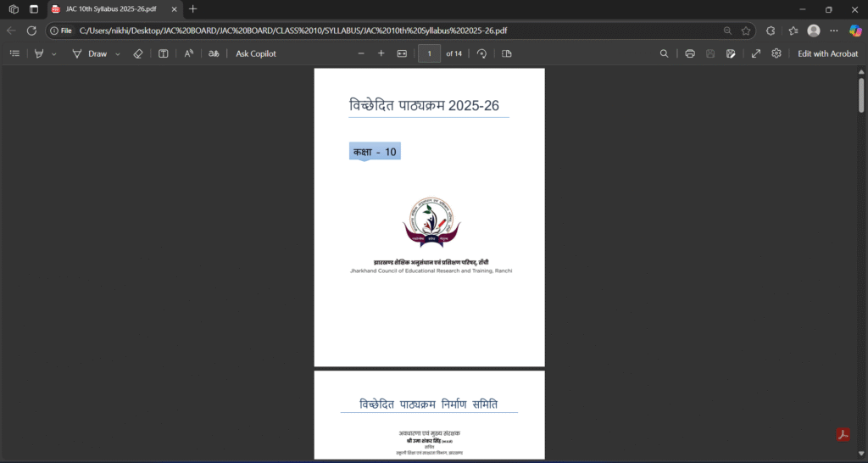Zoom out with the minus icon
The height and width of the screenshot is (463, 868).
(x=361, y=53)
